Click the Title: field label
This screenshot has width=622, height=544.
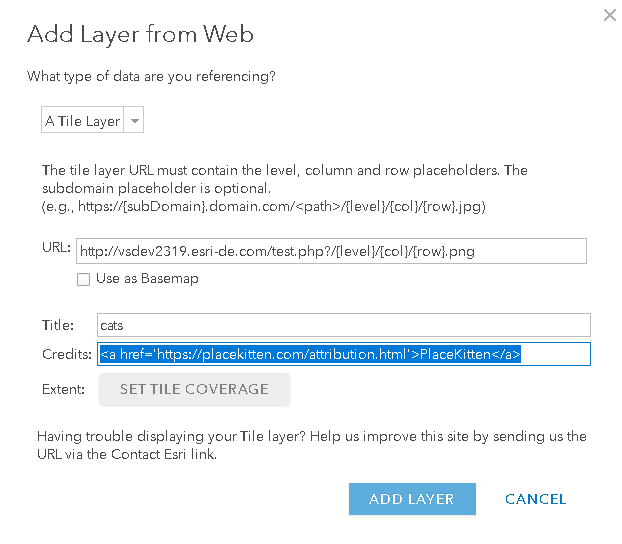click(x=58, y=325)
